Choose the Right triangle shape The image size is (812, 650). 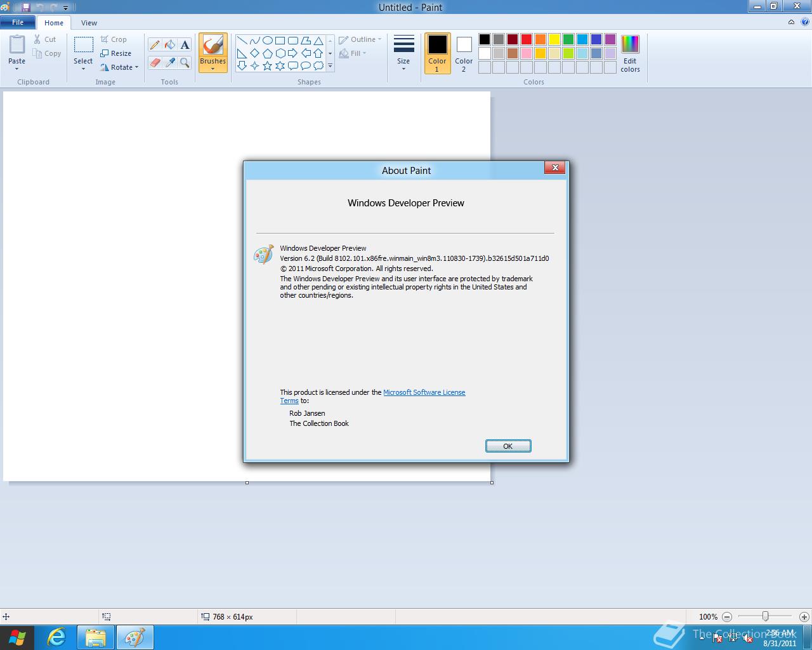pos(242,53)
